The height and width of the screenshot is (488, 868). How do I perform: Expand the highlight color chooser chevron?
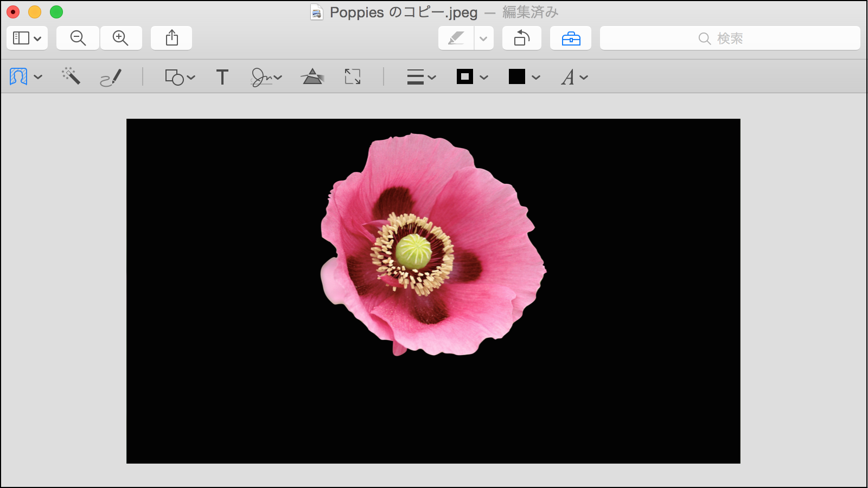pos(483,38)
